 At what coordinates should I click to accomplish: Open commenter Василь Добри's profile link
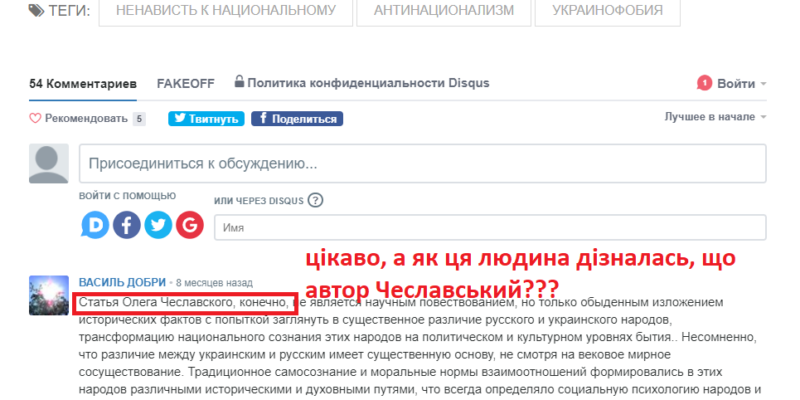click(123, 282)
